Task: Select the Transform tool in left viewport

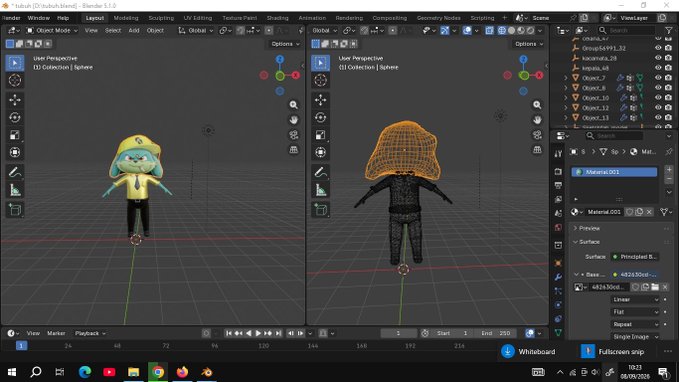Action: (x=15, y=152)
